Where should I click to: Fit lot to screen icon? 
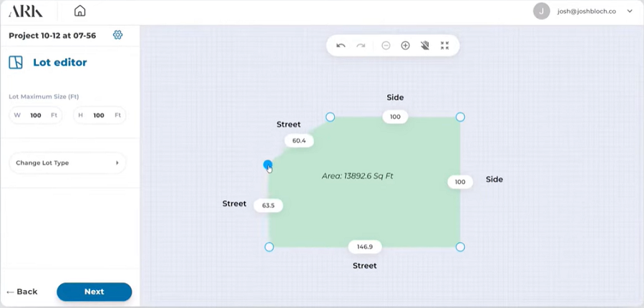tap(445, 46)
